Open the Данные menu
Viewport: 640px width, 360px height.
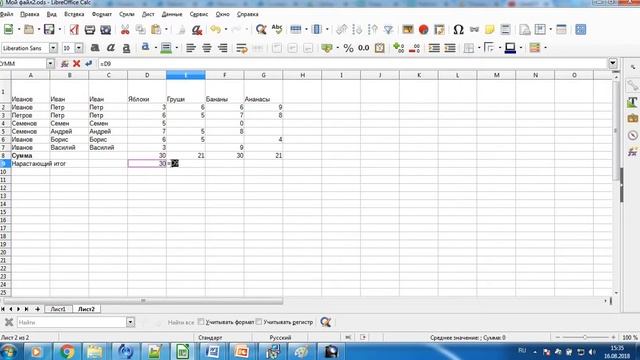coord(172,14)
